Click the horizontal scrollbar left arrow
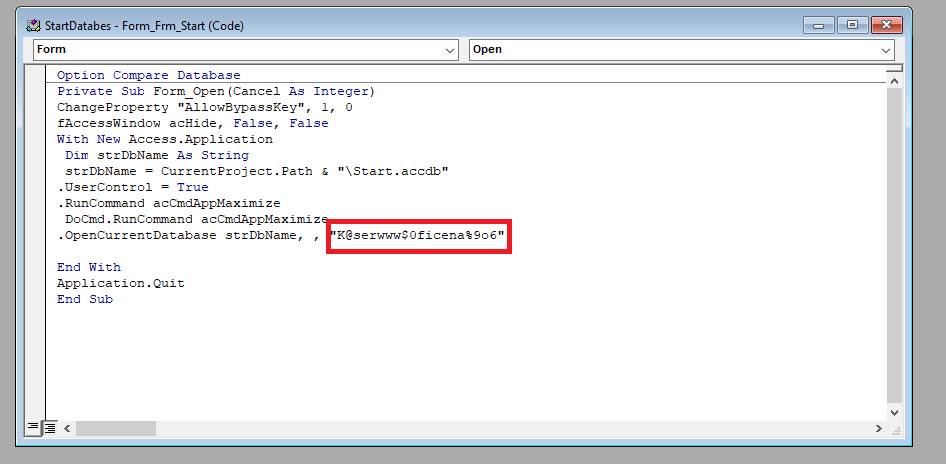The image size is (946, 464). pyautogui.click(x=67, y=428)
